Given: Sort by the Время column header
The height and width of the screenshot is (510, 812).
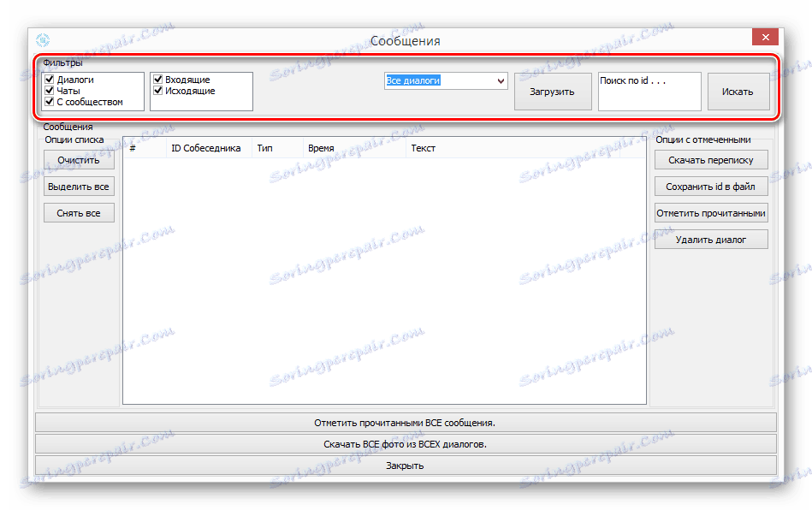Looking at the screenshot, I should point(354,148).
